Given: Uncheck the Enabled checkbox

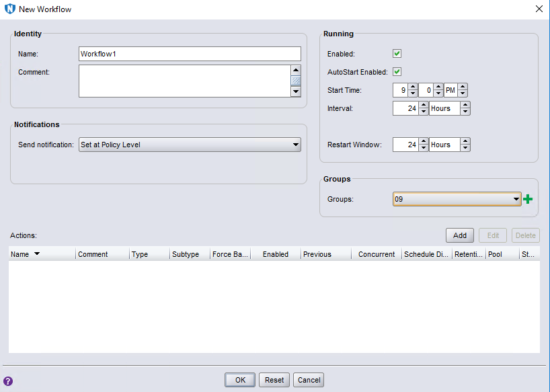Looking at the screenshot, I should (397, 54).
